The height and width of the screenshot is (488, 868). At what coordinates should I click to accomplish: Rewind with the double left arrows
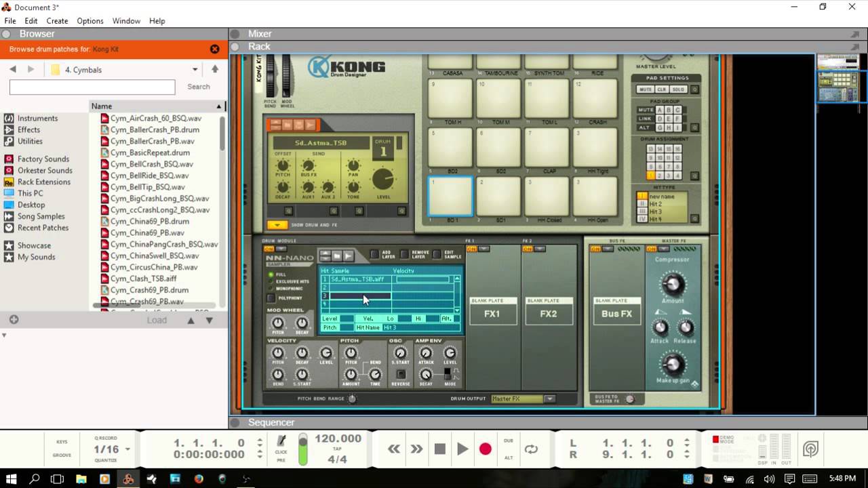[x=394, y=449]
